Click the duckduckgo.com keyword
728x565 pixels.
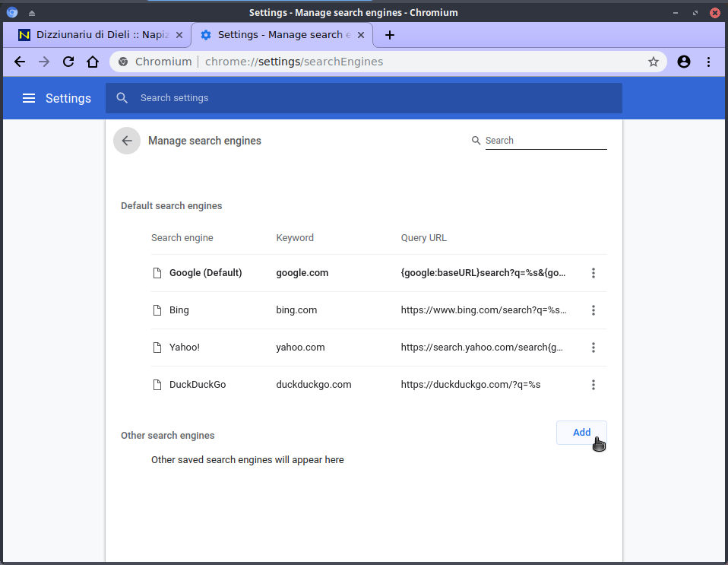point(314,385)
